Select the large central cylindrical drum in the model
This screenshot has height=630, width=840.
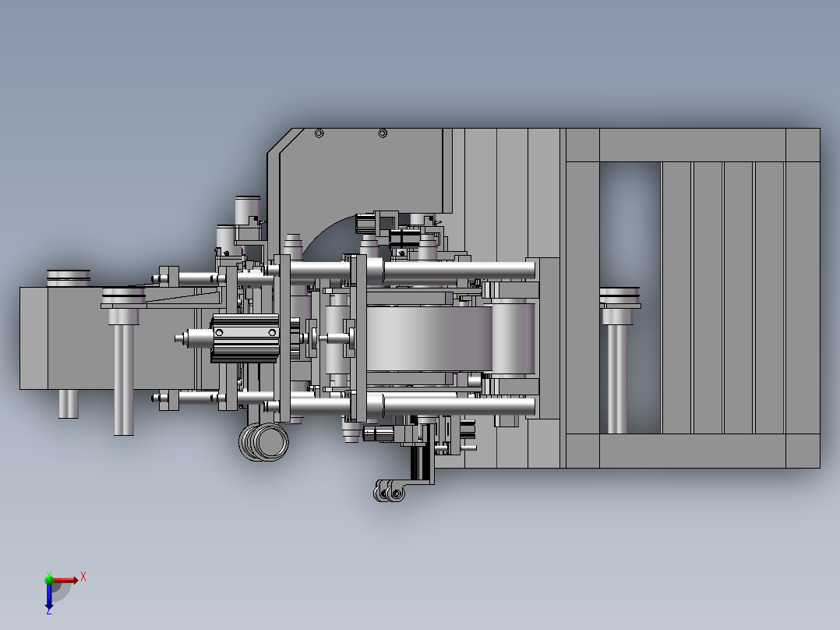[429, 339]
